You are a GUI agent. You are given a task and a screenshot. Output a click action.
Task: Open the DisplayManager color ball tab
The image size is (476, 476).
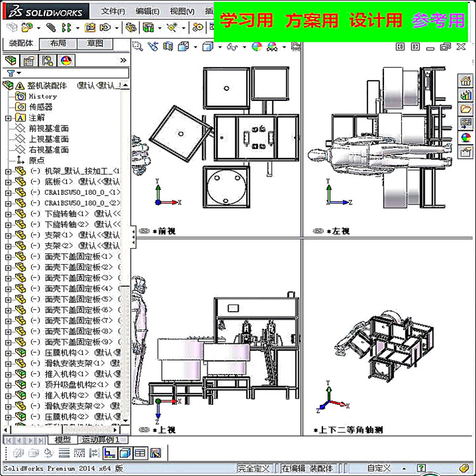pos(66,60)
